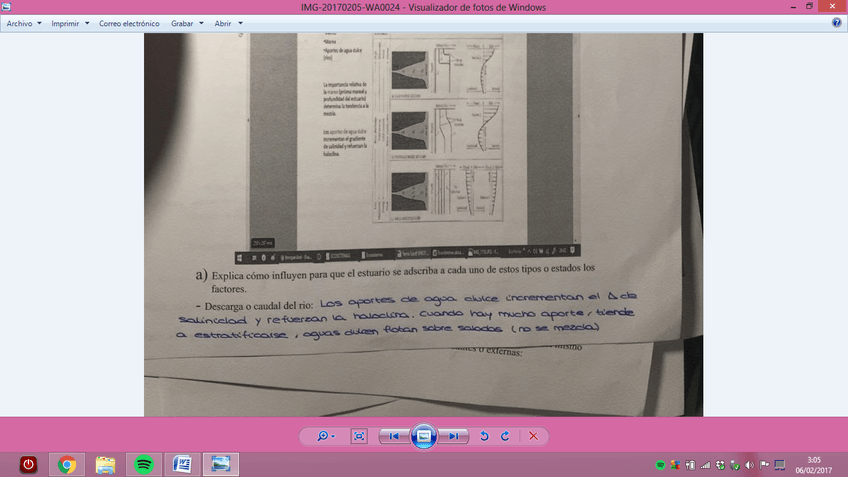
Task: Click the sync status tray icon
Action: [720, 465]
